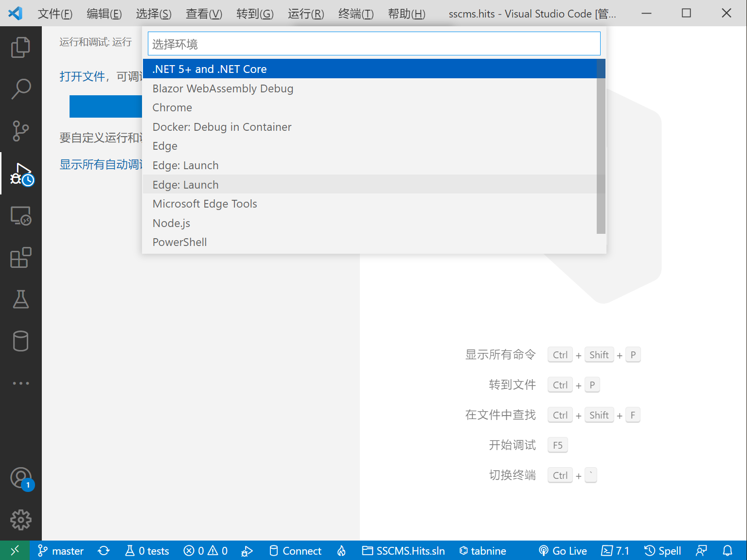Open the Database explorer icon
Screen dimensions: 747x560
21,341
